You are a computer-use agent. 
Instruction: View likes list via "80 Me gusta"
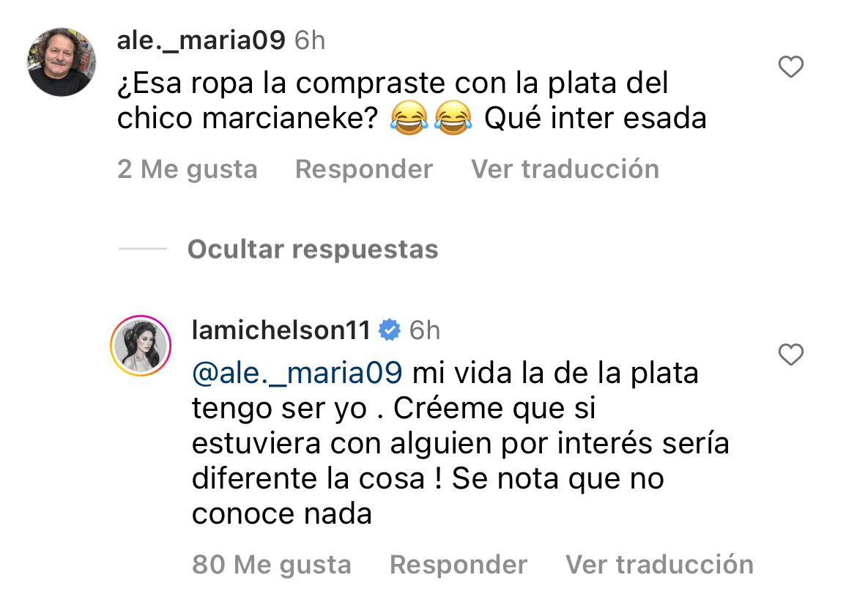point(272,565)
